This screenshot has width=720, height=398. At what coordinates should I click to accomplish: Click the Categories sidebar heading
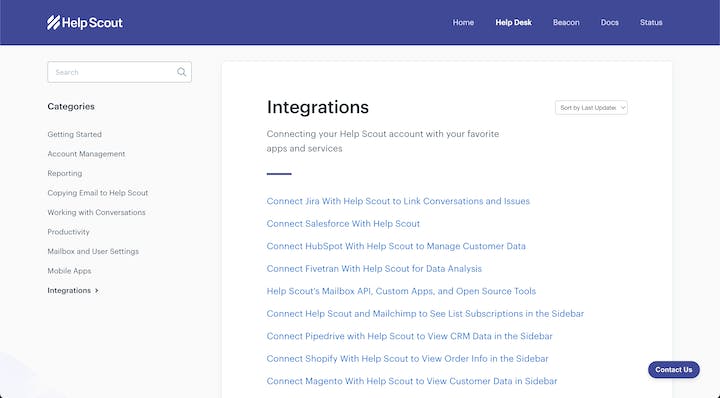71,107
